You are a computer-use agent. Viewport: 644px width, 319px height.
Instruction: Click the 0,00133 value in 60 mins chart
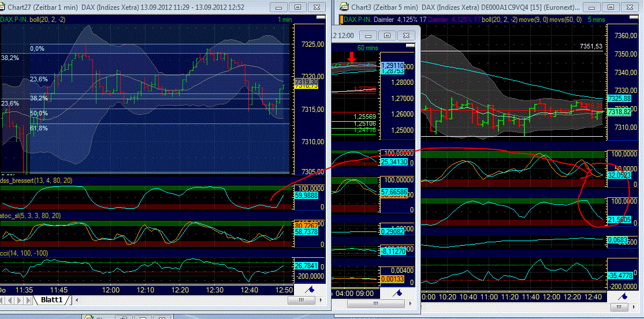[393, 279]
